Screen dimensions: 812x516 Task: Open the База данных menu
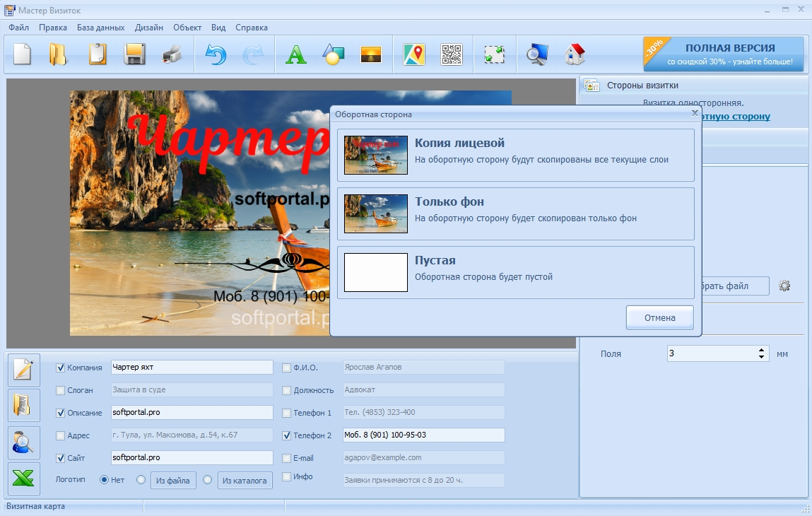(x=100, y=28)
